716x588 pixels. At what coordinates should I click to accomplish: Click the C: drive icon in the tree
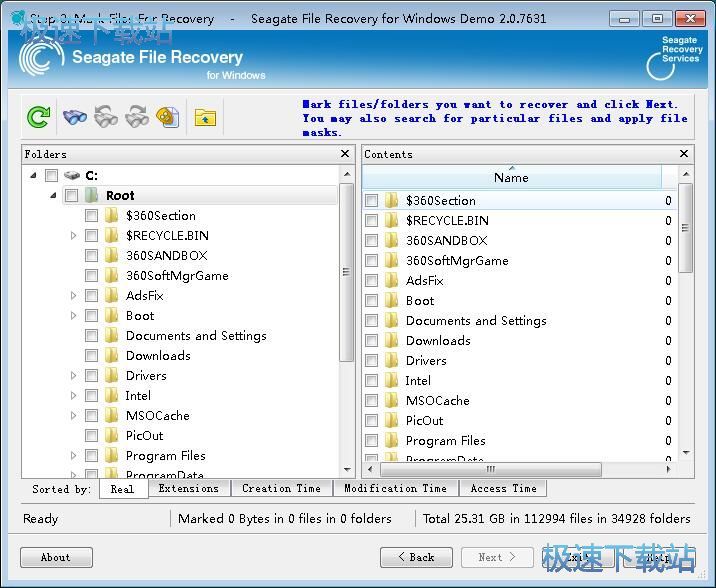tap(72, 175)
